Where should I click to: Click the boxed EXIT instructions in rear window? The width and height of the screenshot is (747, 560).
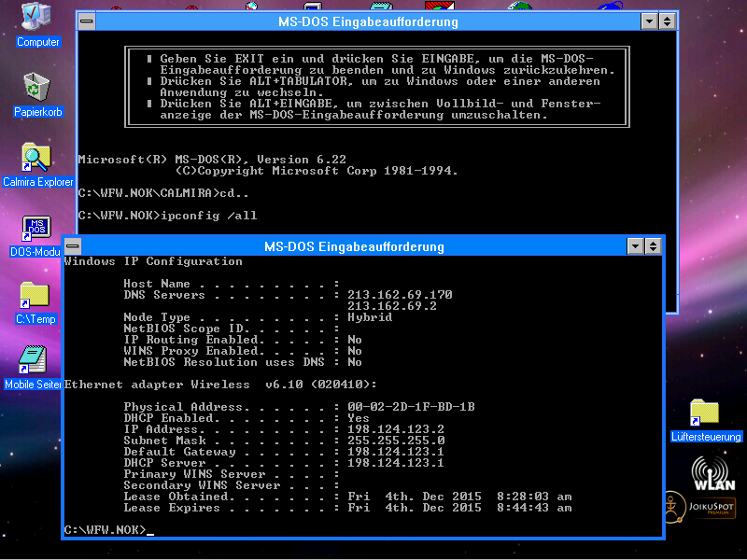[x=373, y=87]
